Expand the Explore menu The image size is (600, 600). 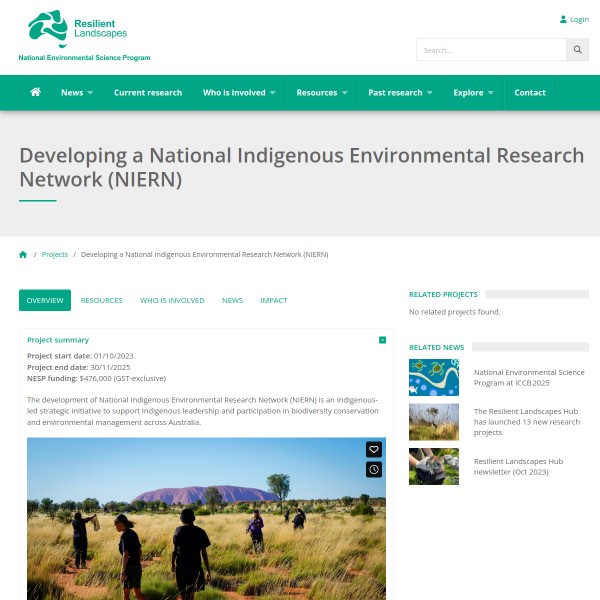pos(473,93)
